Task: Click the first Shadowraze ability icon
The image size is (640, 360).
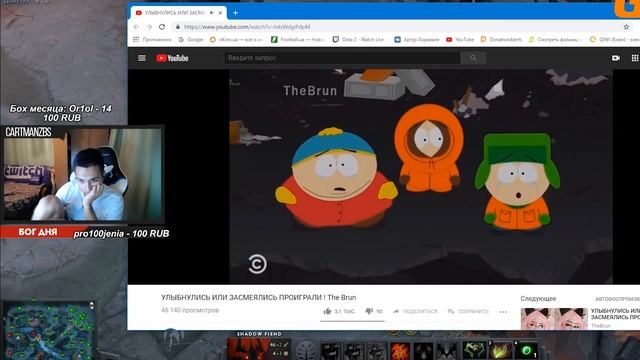Action: tap(330, 351)
